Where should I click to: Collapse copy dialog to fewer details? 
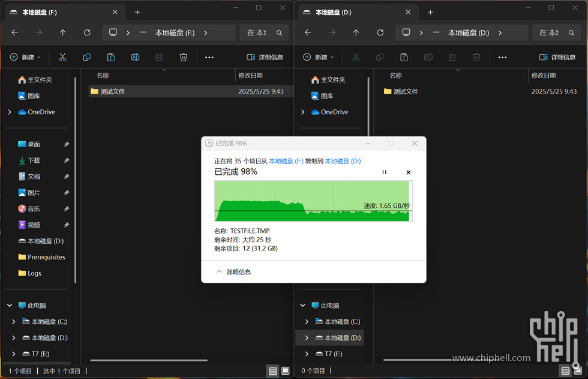tap(233, 271)
